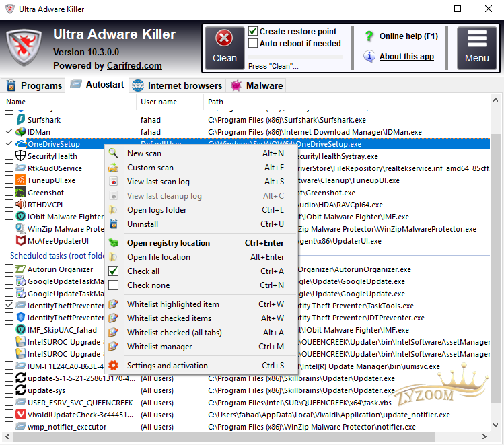Click the Custom scan folder icon
The width and height of the screenshot is (504, 445).
113,168
